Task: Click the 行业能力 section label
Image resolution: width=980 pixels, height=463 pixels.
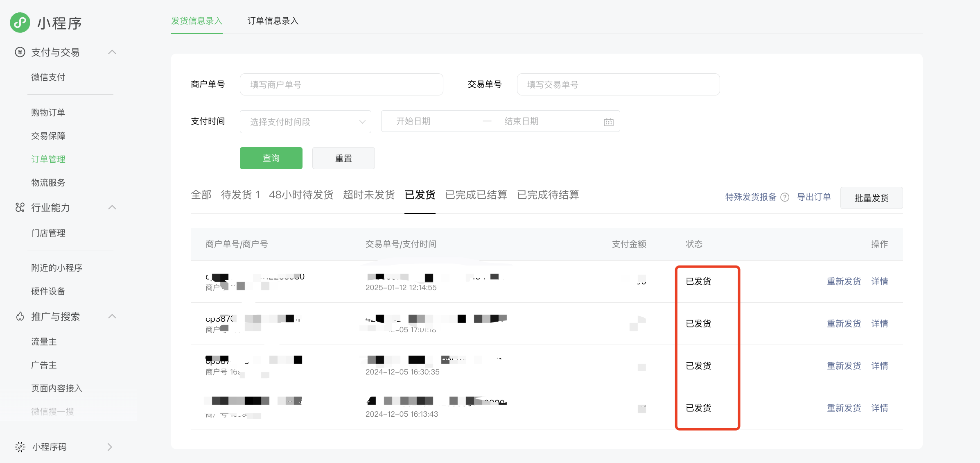Action: (50, 207)
